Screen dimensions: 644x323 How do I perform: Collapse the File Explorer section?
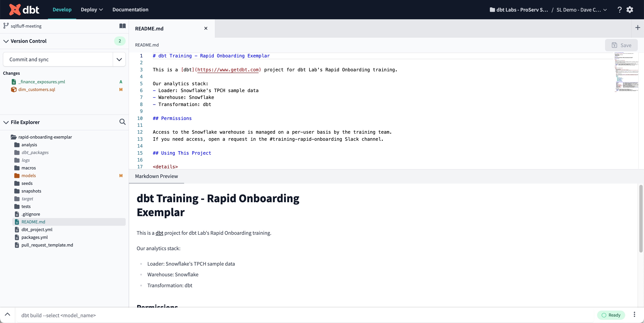click(x=6, y=122)
